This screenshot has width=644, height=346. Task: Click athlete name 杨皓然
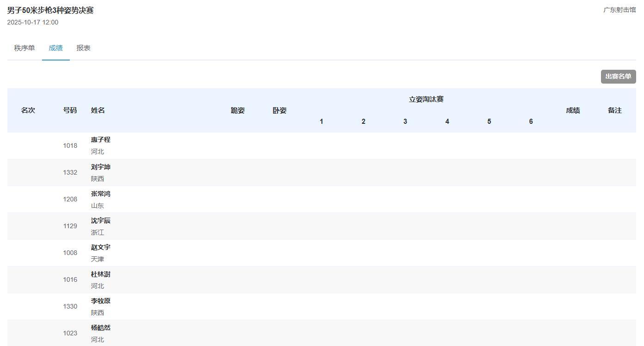click(x=100, y=328)
